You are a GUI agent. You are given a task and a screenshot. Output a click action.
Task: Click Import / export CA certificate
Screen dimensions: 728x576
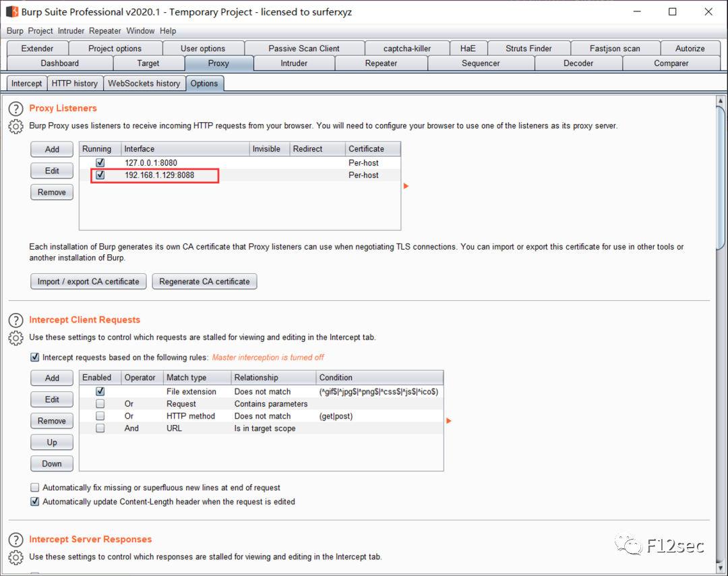pyautogui.click(x=88, y=281)
